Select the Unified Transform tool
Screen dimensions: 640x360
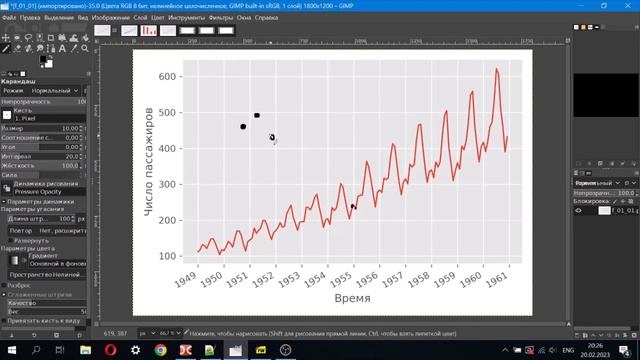tap(62, 38)
